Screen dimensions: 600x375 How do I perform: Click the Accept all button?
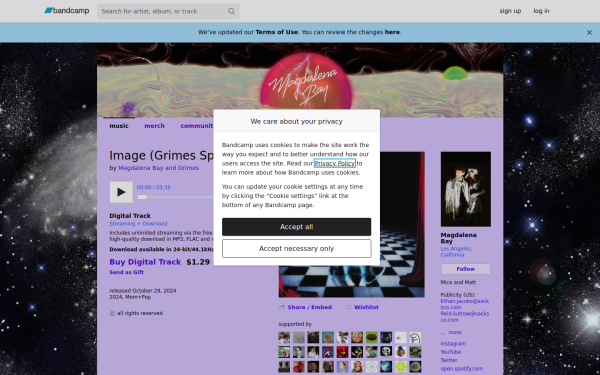click(297, 227)
